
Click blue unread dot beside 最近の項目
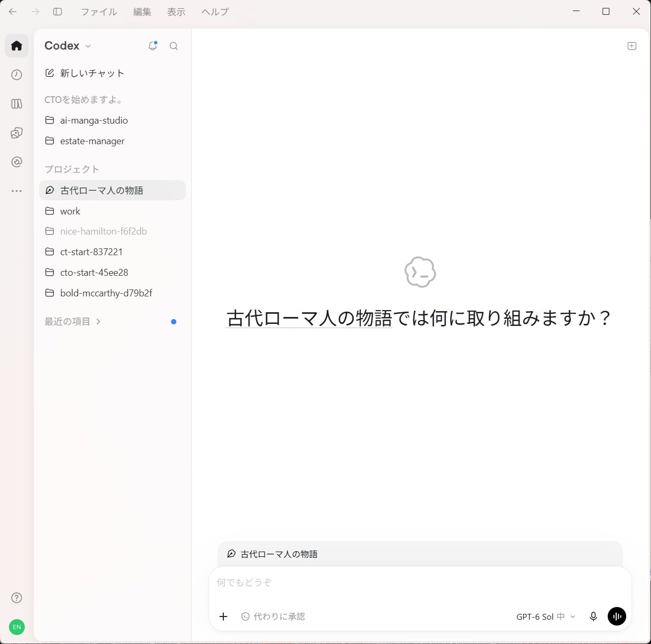pos(174,322)
